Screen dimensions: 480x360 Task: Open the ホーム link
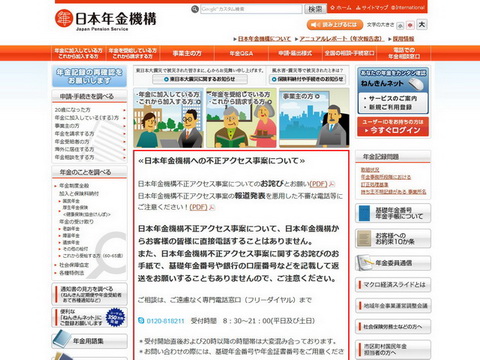[x=341, y=8]
